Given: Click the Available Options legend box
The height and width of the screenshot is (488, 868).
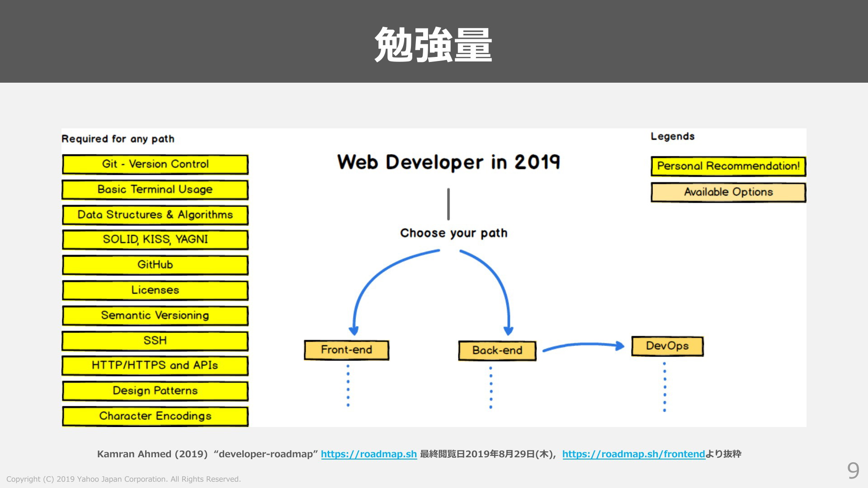Looking at the screenshot, I should click(x=728, y=192).
